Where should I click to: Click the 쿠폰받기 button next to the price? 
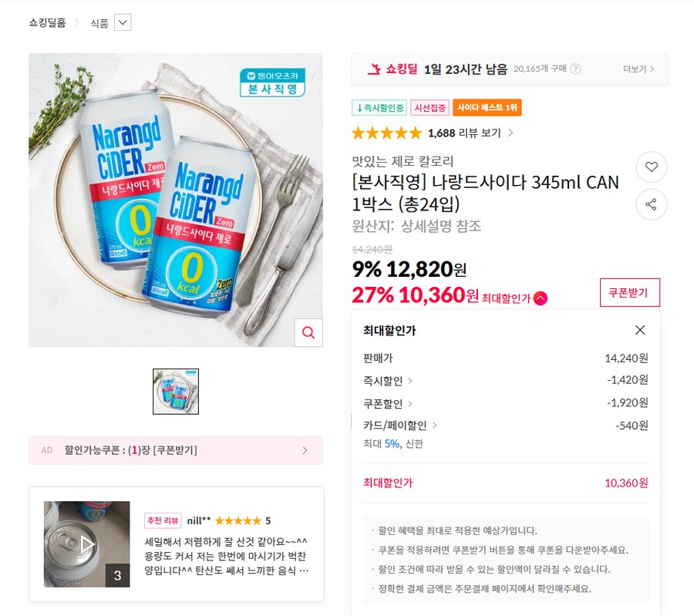[630, 294]
